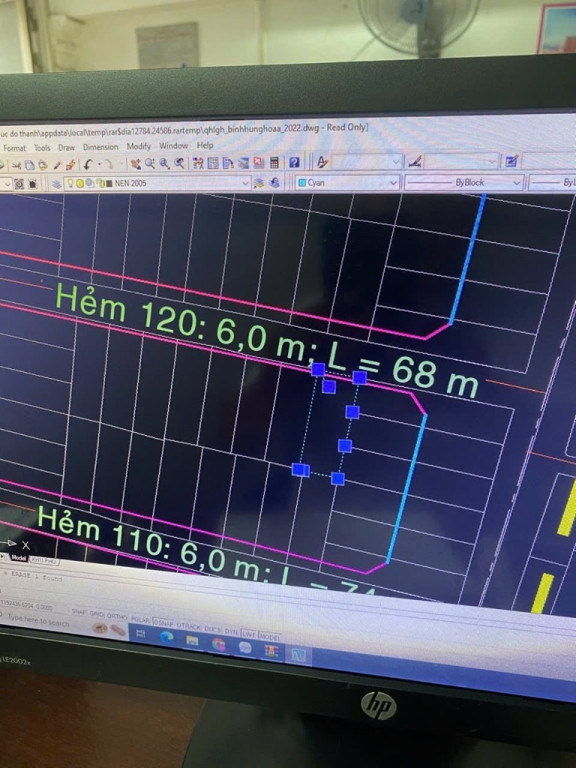Open the Cyan color dropdown
The image size is (576, 768).
[393, 182]
